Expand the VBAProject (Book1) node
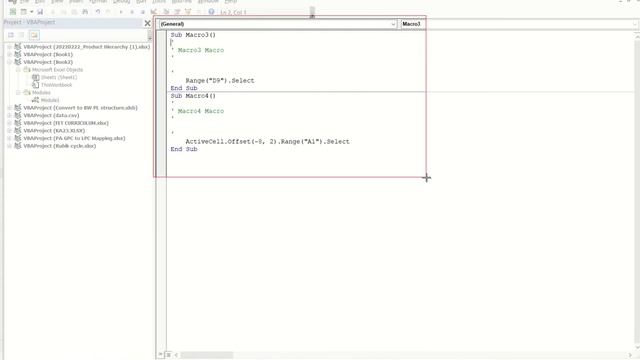Viewport: 640px width, 360px height. pyautogui.click(x=9, y=54)
